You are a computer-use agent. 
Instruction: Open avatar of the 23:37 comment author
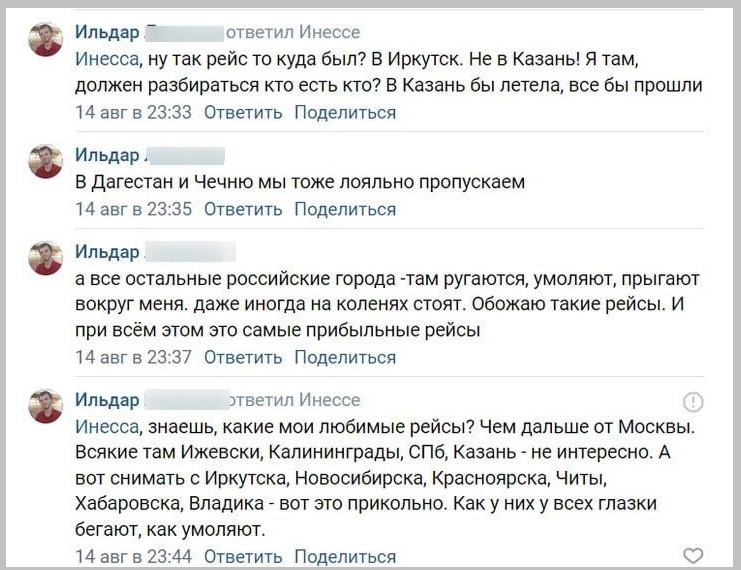45,258
